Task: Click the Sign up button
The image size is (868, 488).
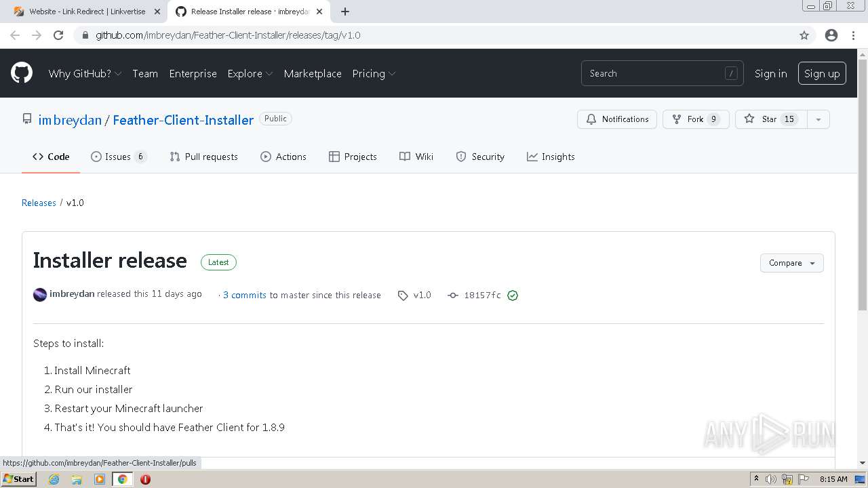Action: tap(822, 74)
